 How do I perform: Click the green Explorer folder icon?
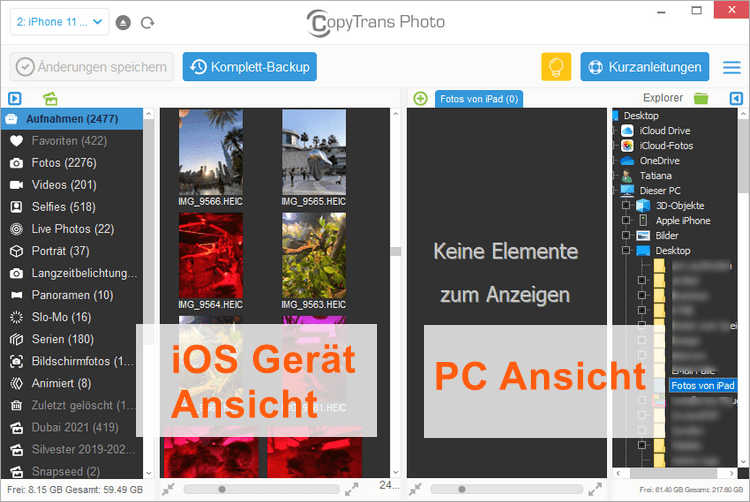pyautogui.click(x=701, y=98)
